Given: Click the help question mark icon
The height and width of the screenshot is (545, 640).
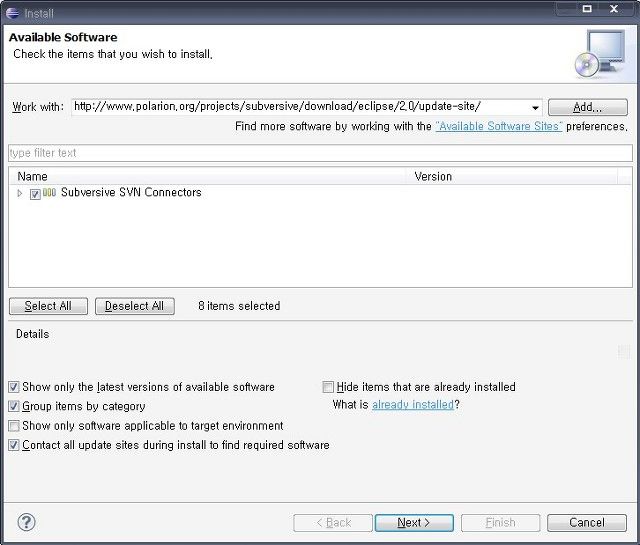Looking at the screenshot, I should tap(27, 522).
